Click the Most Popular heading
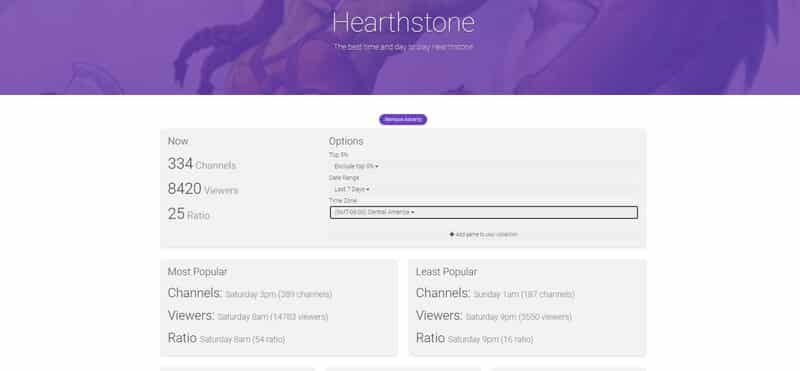 (197, 272)
